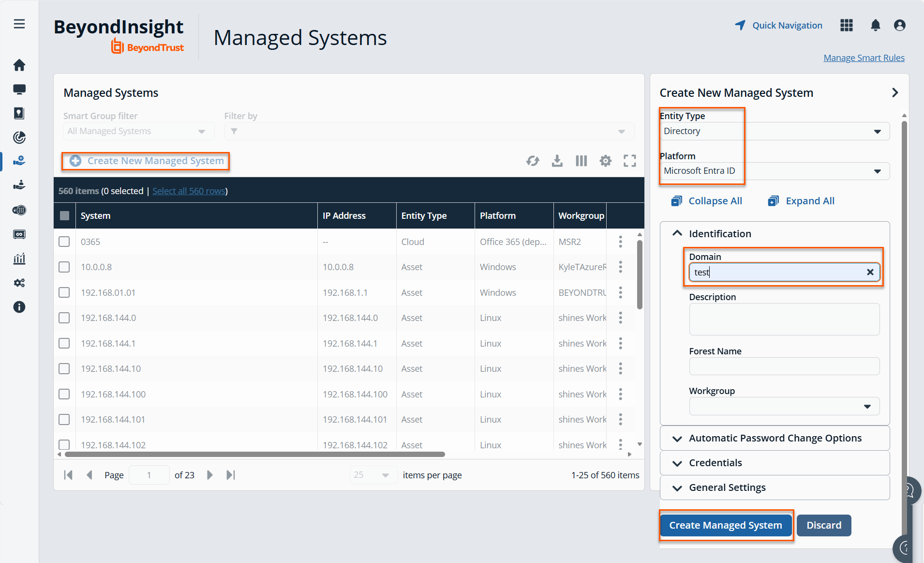Go to Home in sidebar

click(19, 65)
